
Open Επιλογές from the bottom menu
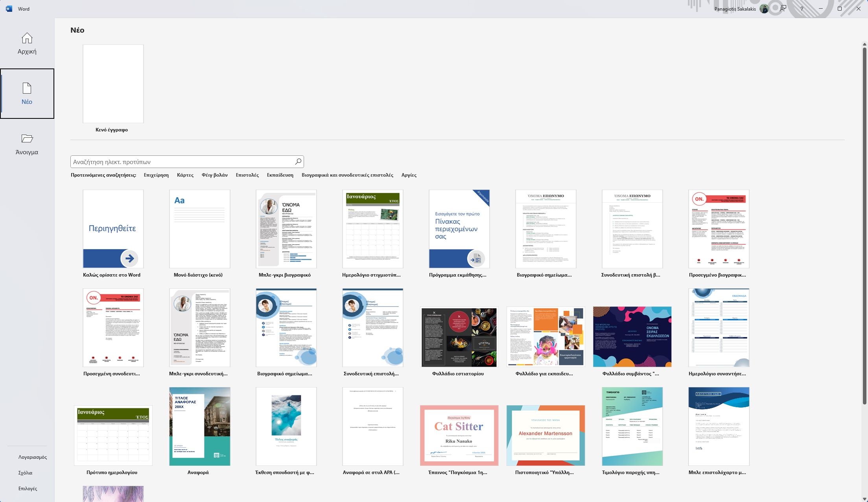(x=27, y=488)
